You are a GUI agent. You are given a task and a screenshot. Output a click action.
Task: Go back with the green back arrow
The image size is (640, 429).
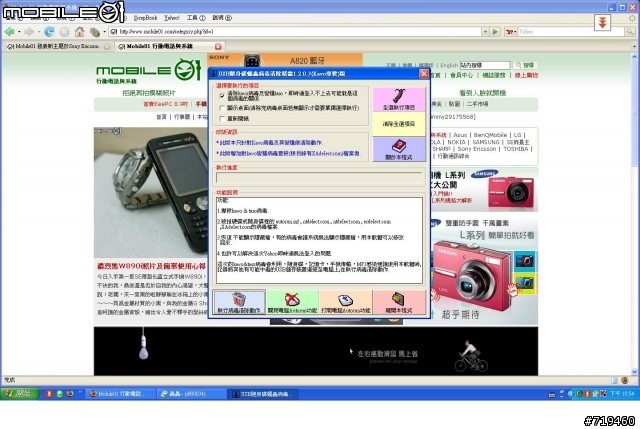click(x=9, y=31)
